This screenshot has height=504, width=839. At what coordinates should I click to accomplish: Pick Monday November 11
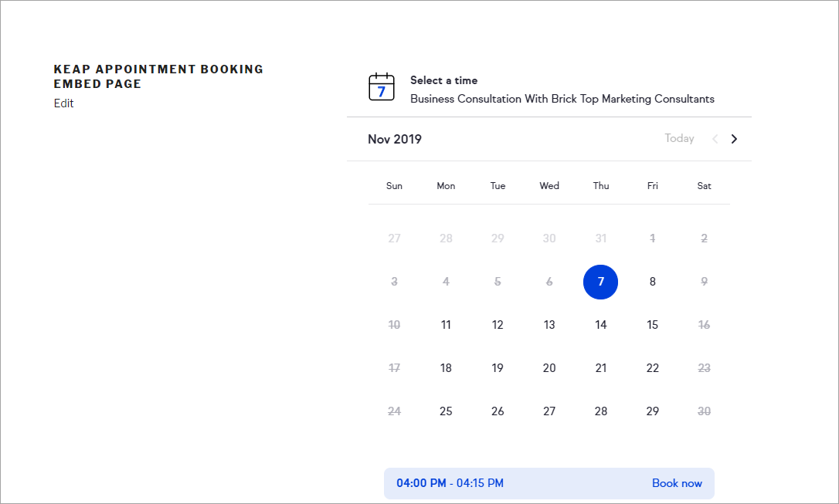[446, 325]
